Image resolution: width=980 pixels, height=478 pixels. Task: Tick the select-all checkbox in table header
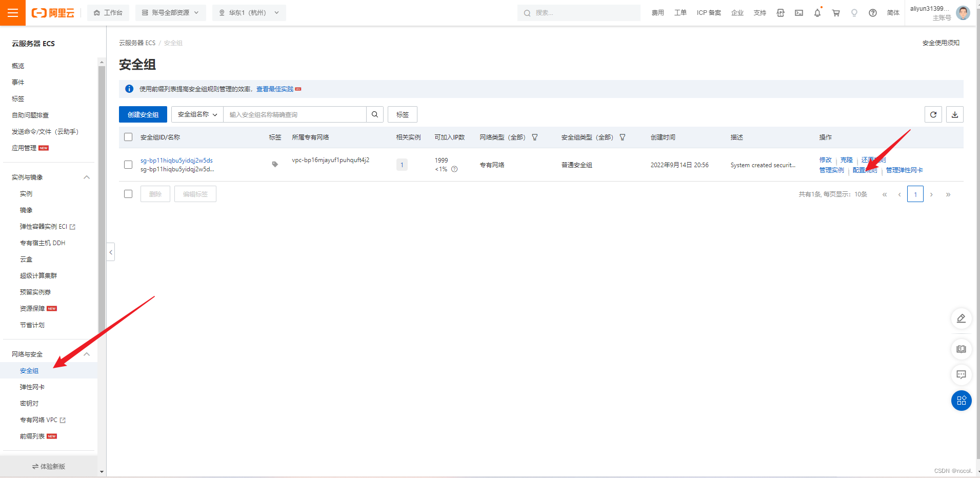[x=128, y=137]
